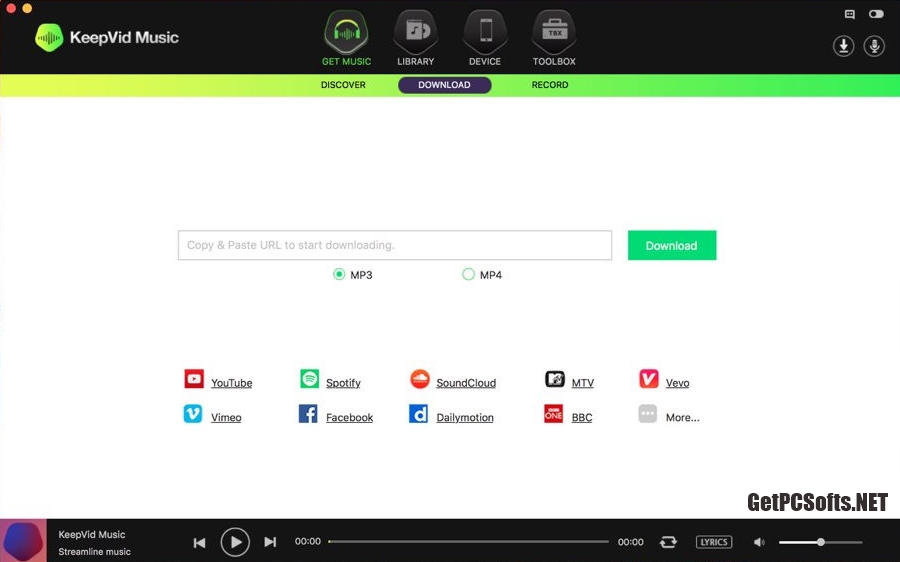Click the Dailymotion icon
Screen dimensions: 900x562
tap(418, 413)
